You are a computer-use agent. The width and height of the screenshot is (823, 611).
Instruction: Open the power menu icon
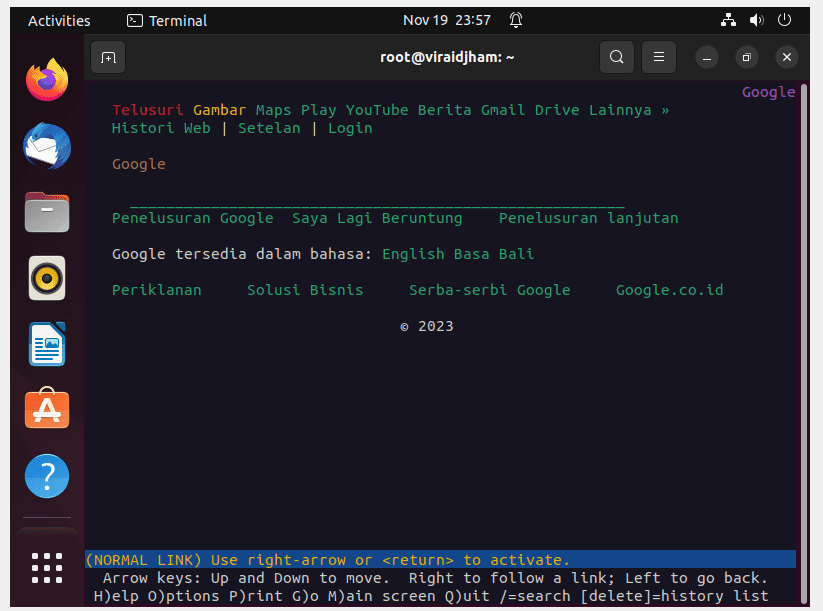coord(784,20)
